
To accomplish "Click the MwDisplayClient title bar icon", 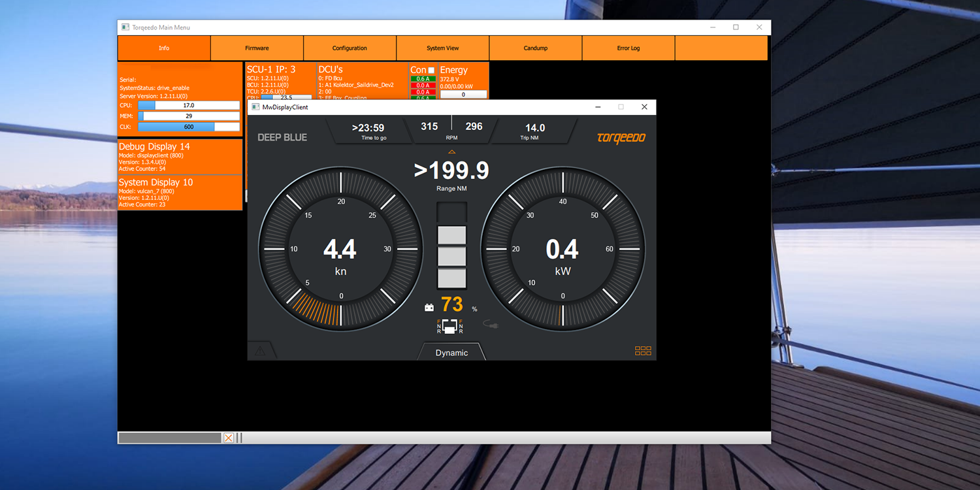I will (x=255, y=107).
